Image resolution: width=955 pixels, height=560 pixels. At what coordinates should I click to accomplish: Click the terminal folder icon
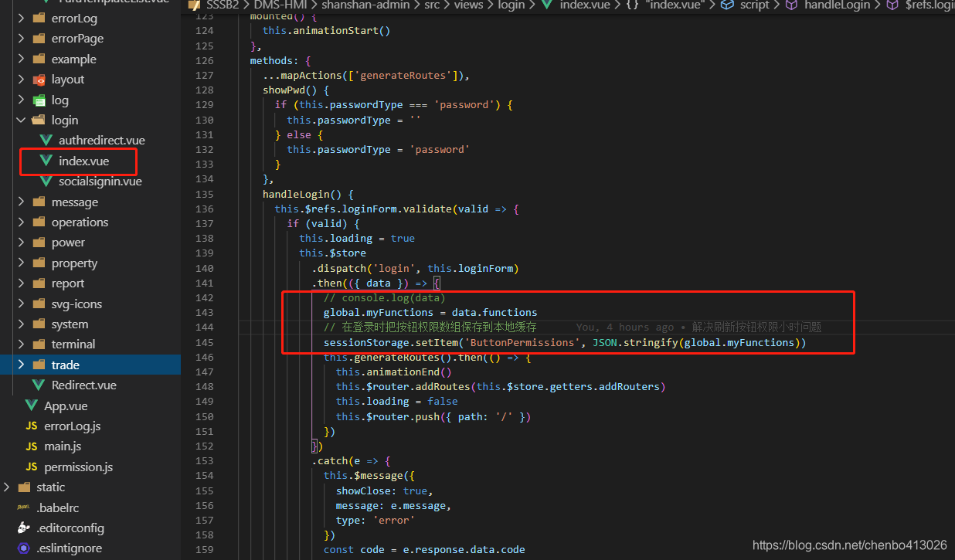click(39, 344)
